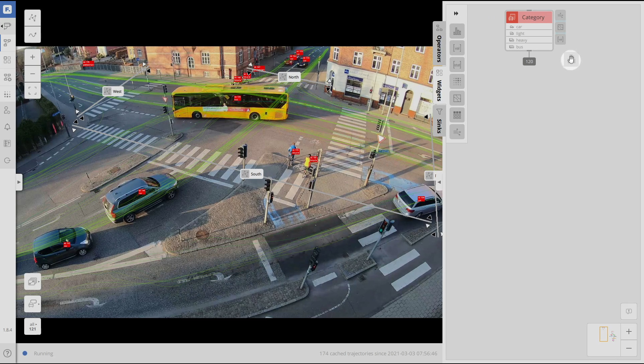Zoom in on the video with plus button
The height and width of the screenshot is (364, 644).
[x=32, y=57]
